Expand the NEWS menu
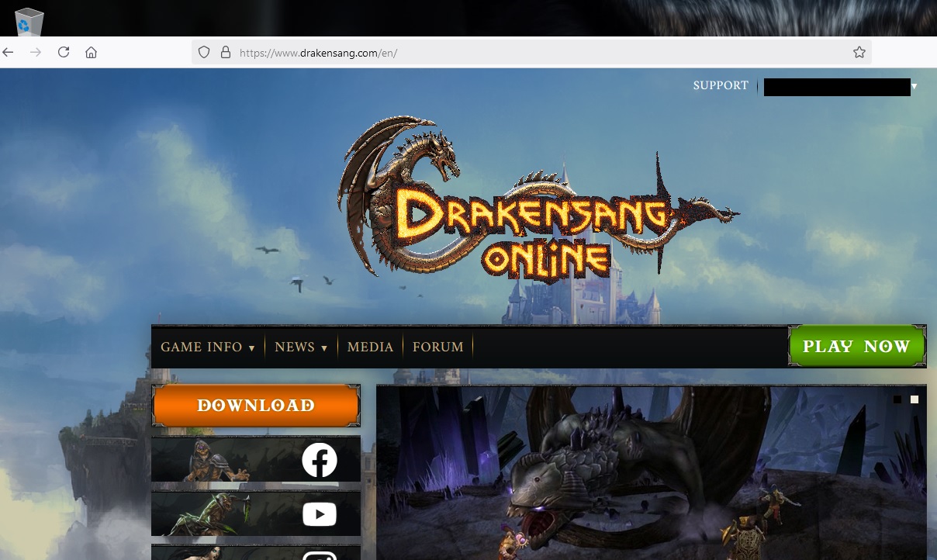 pyautogui.click(x=301, y=347)
